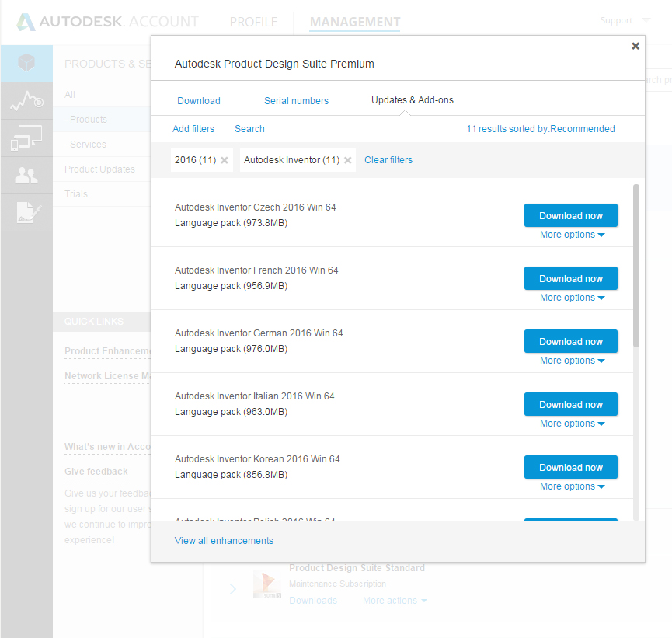Switch to the Serial numbers tab
This screenshot has width=672, height=638.
[x=296, y=100]
